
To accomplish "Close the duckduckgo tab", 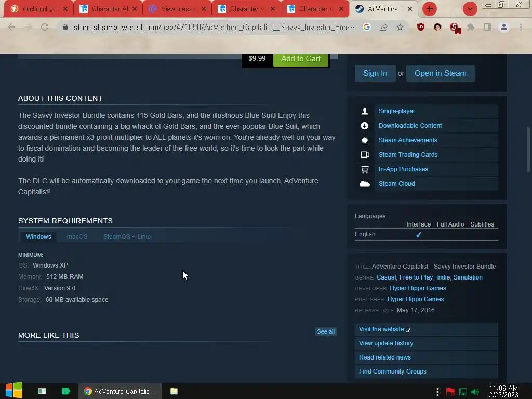I will pos(65,9).
